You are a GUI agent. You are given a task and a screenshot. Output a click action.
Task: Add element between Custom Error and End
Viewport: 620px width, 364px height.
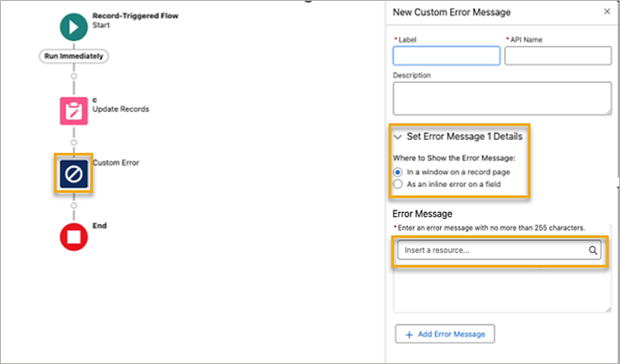click(73, 205)
